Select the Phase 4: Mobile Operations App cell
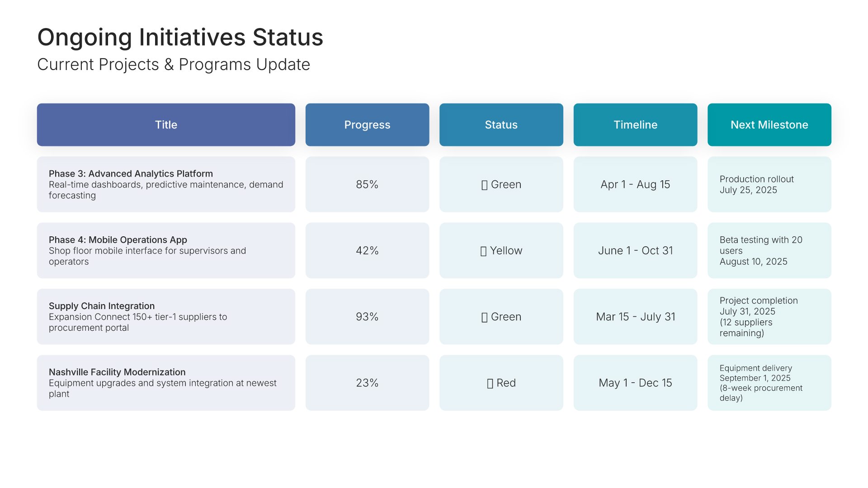Image resolution: width=868 pixels, height=488 pixels. 166,250
